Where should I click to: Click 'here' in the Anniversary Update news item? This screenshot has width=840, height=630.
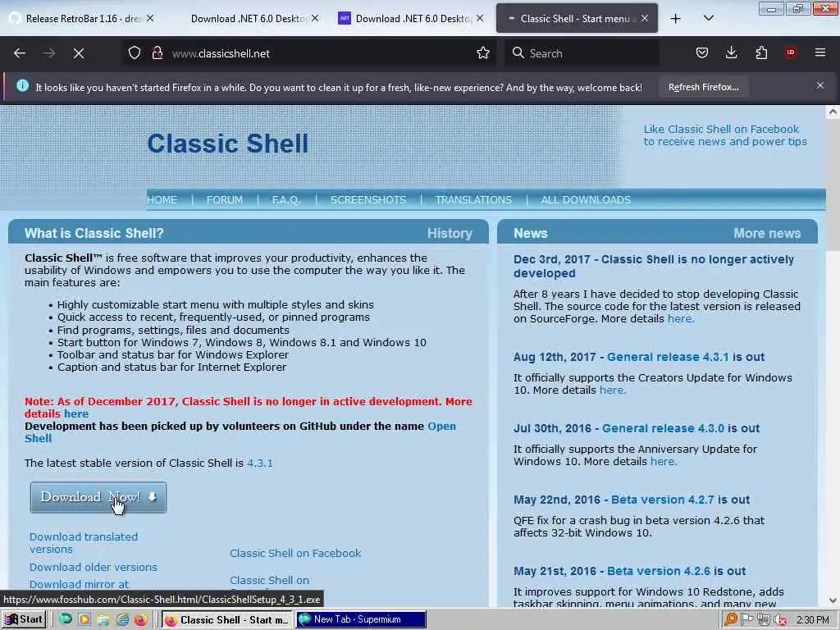pyautogui.click(x=663, y=461)
